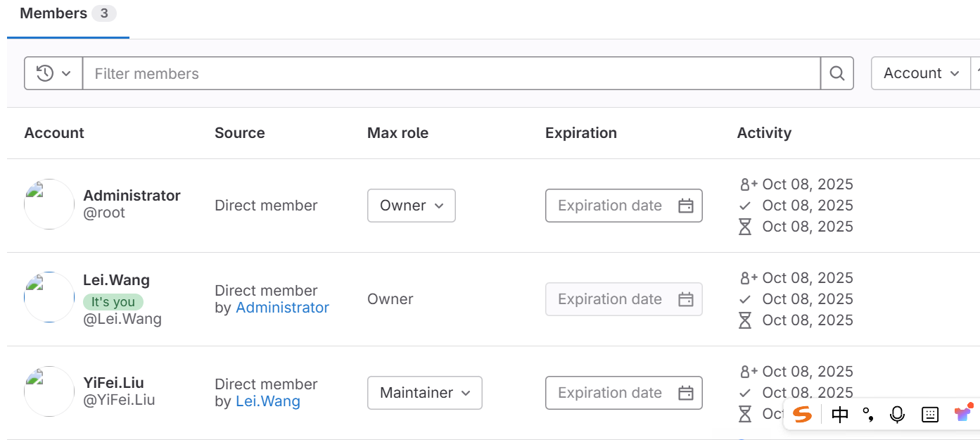Open the Lei.Wang link under YiFei.Liu source
This screenshot has width=980, height=440.
coord(267,401)
